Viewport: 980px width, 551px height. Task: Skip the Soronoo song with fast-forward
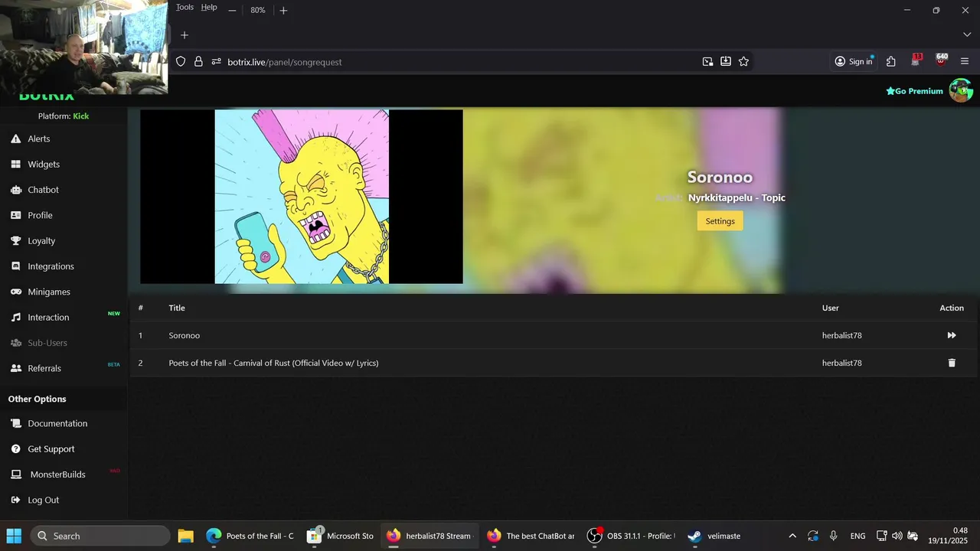point(952,335)
